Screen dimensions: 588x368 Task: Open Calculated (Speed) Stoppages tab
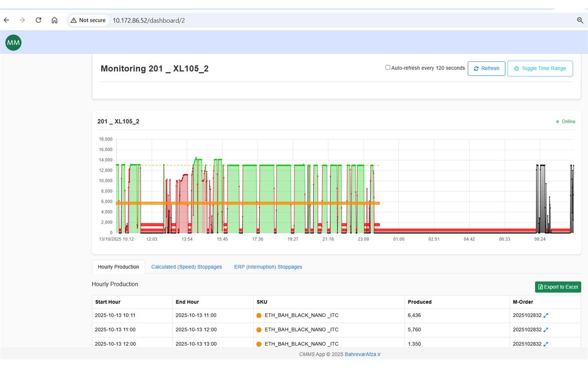pos(186,267)
